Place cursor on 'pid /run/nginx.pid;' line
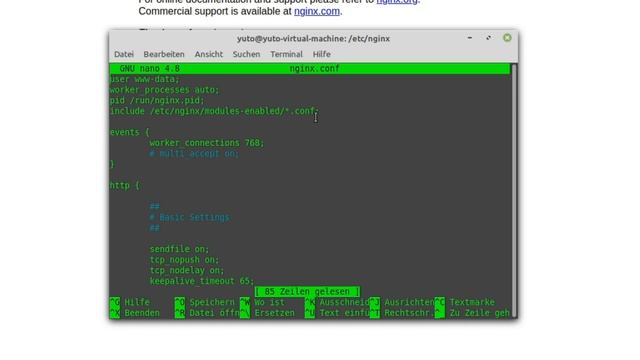The height and width of the screenshot is (360, 640). click(x=157, y=100)
